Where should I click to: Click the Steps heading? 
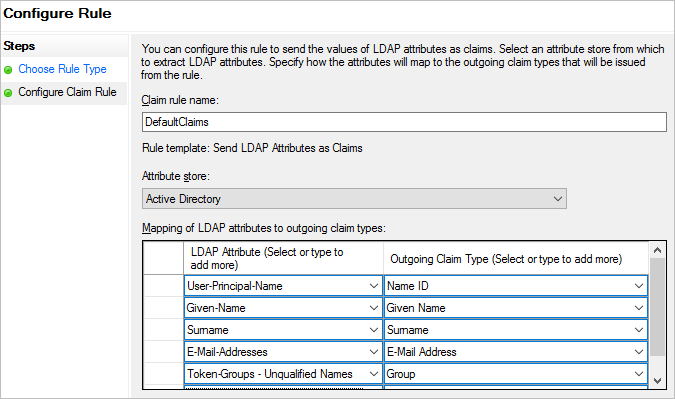point(19,46)
